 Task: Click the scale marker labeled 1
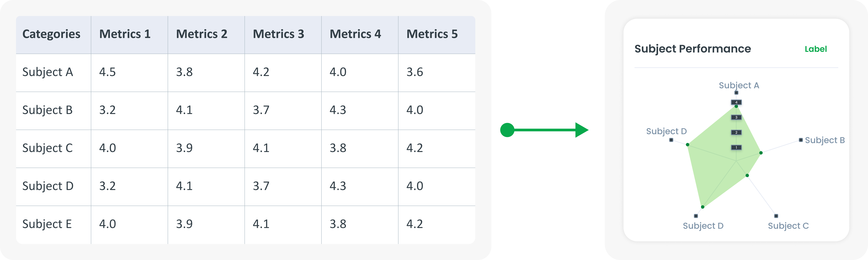736,147
